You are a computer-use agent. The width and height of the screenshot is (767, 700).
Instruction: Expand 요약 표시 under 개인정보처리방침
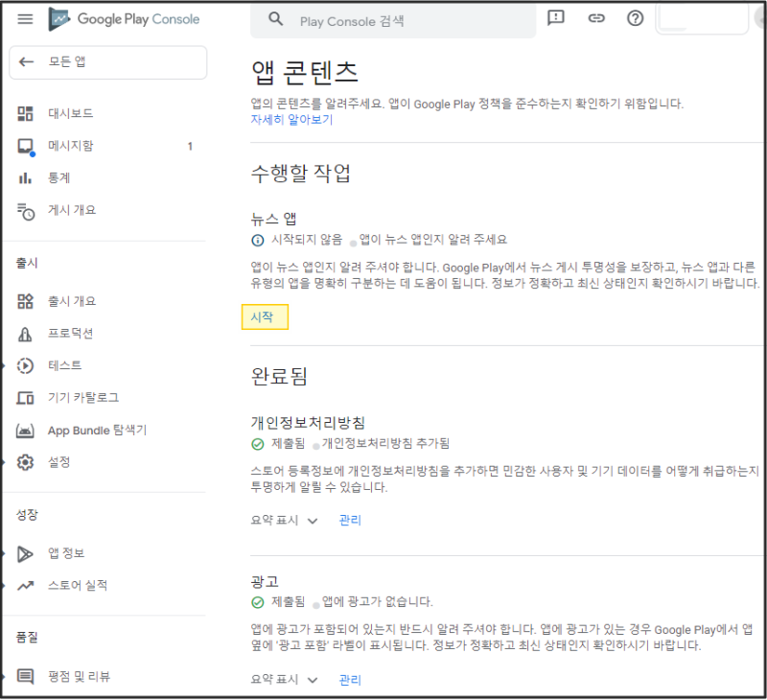point(284,520)
